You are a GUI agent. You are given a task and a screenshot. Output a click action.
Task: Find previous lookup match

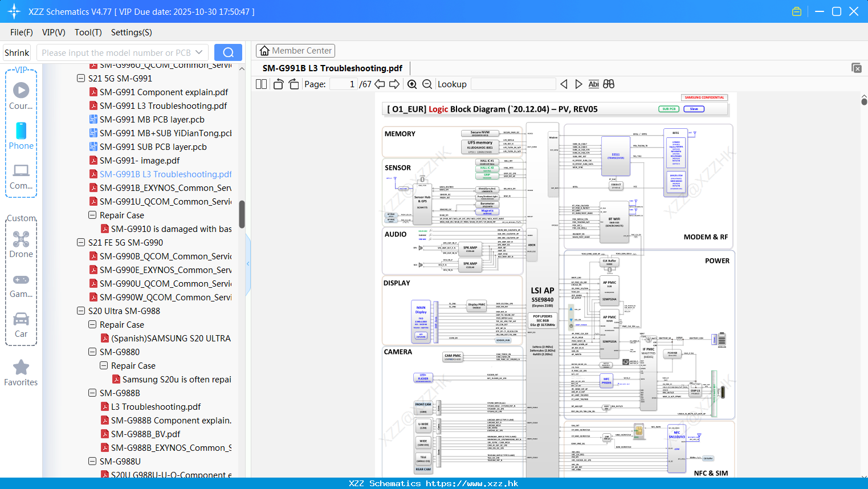tap(564, 84)
